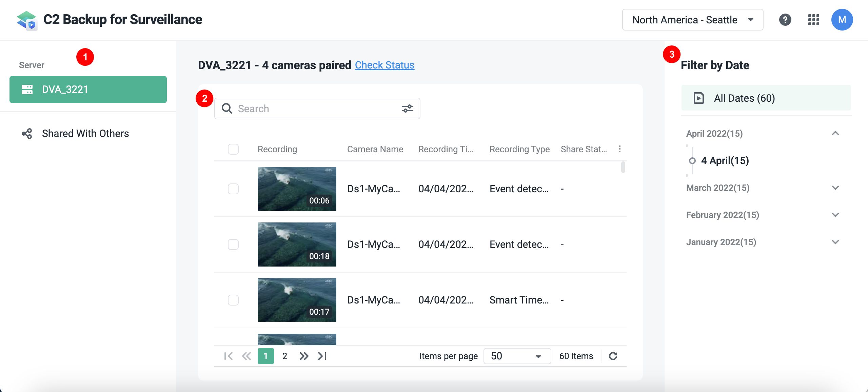This screenshot has width=868, height=392.
Task: Refresh the recordings list
Action: pyautogui.click(x=613, y=356)
